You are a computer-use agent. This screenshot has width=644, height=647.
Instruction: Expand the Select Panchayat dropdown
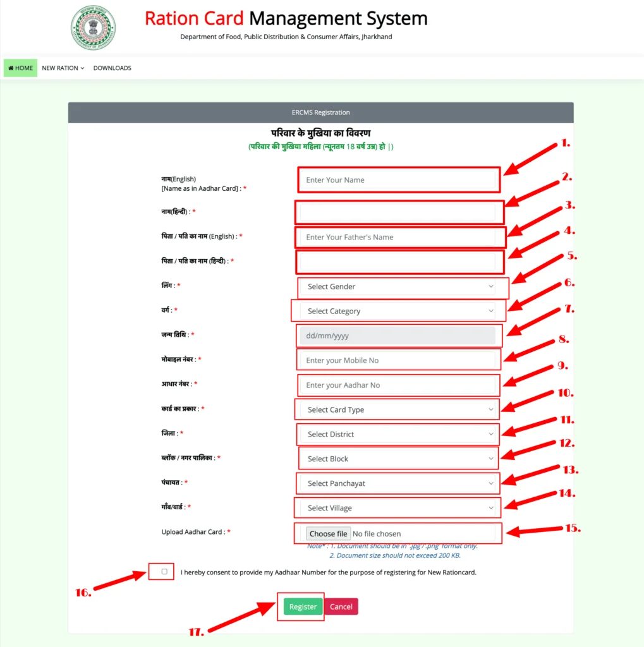(399, 484)
